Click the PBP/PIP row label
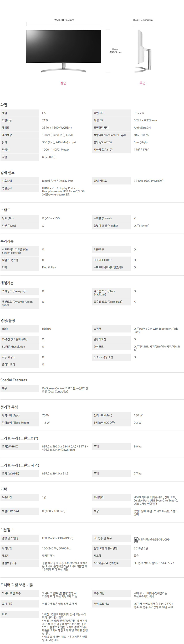Image resolution: width=184 pixels, height=644 pixels. (99, 249)
